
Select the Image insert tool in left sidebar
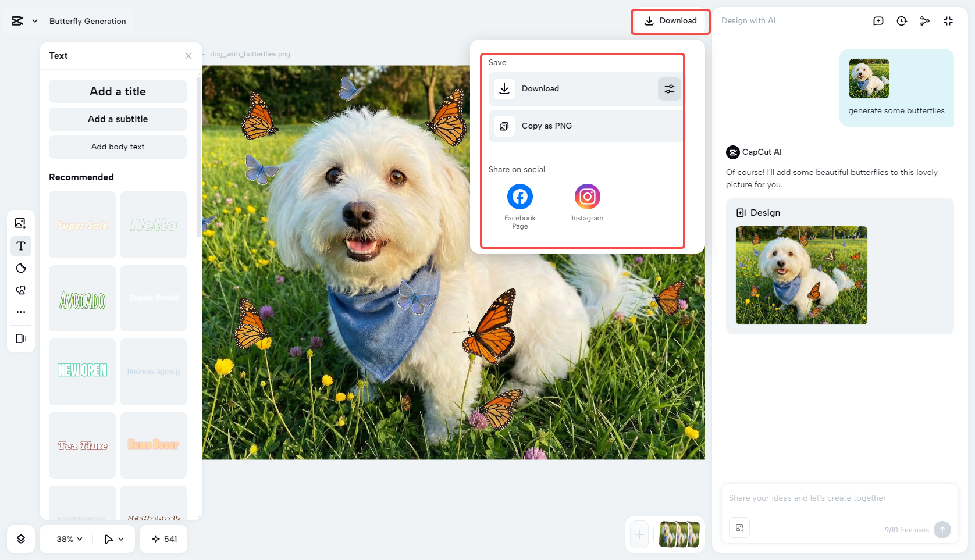tap(21, 223)
